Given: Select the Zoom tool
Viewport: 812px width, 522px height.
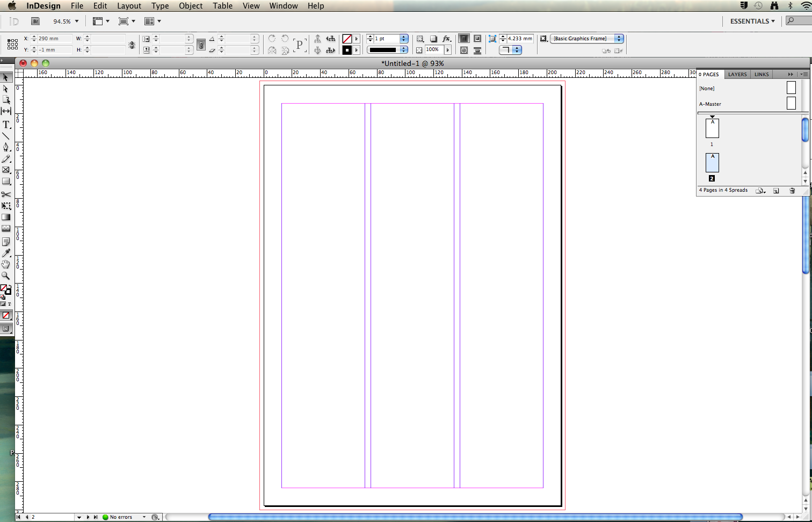Looking at the screenshot, I should point(6,275).
